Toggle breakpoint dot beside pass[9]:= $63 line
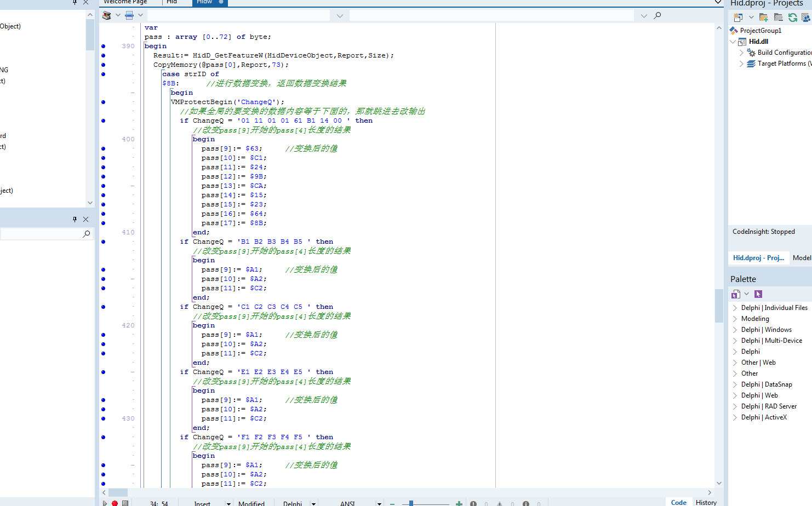812x506 pixels. tap(103, 148)
